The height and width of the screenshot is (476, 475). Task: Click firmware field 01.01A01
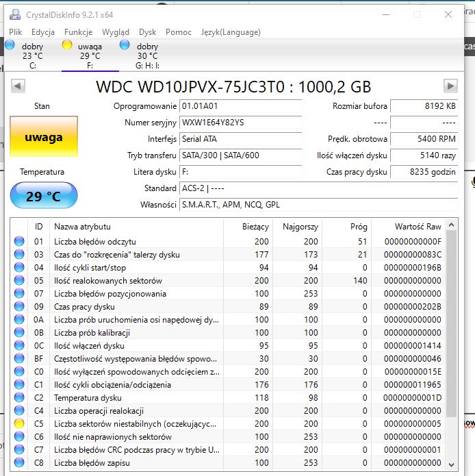(240, 106)
